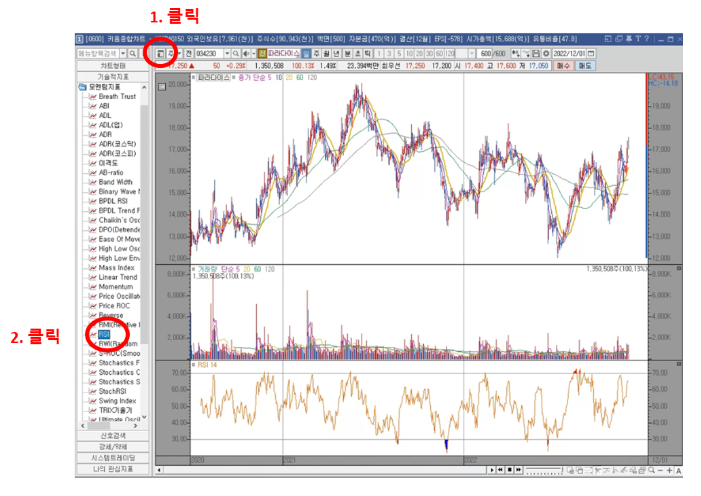Click the red 매수 buy button

pos(563,66)
